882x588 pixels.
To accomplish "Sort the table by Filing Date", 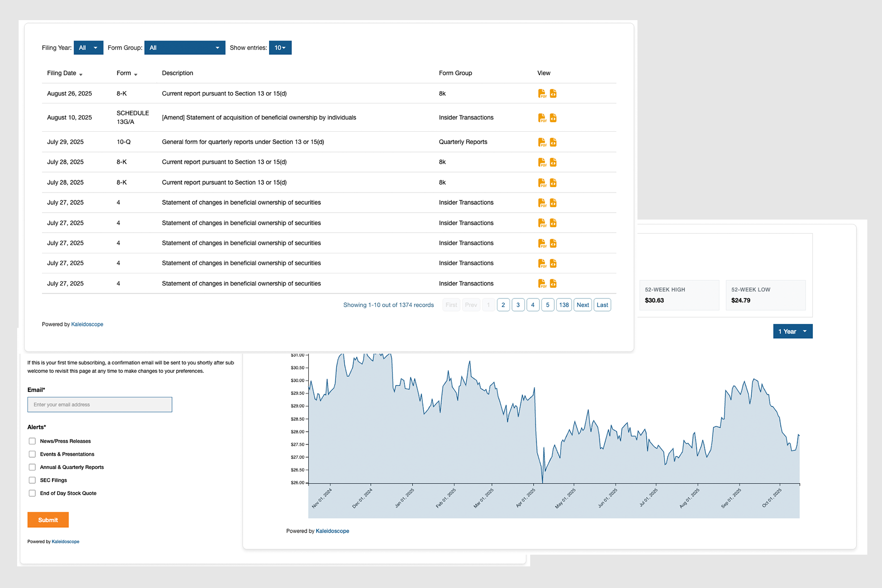I will [64, 73].
